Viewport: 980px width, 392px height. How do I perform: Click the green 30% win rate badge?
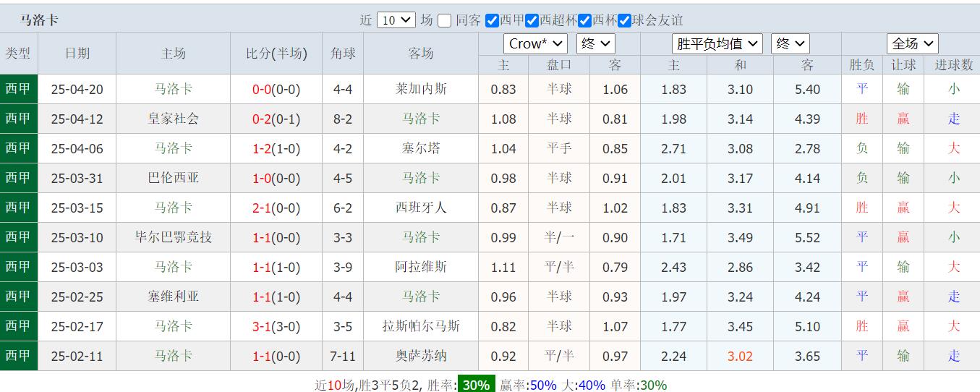click(476, 385)
